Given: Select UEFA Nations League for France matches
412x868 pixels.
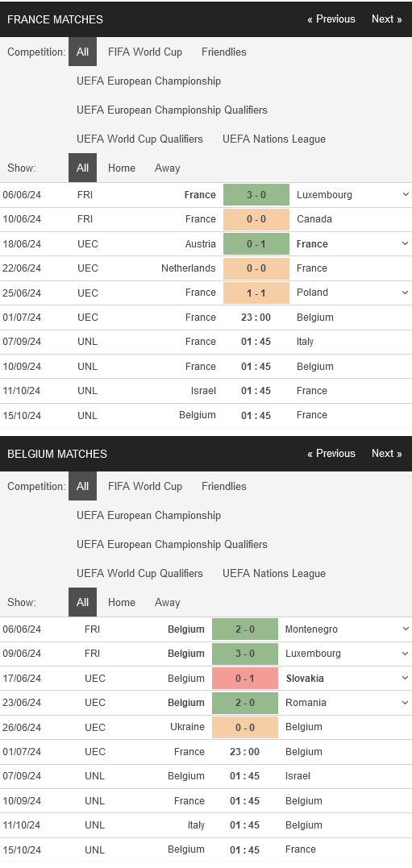Looking at the screenshot, I should (x=274, y=139).
